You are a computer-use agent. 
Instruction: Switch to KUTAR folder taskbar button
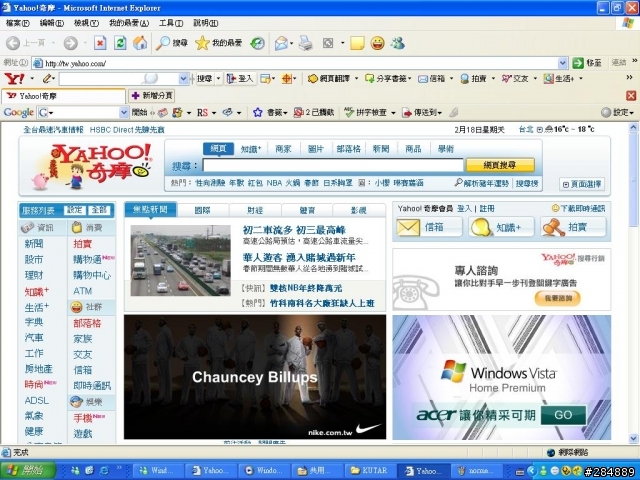pyautogui.click(x=369, y=471)
